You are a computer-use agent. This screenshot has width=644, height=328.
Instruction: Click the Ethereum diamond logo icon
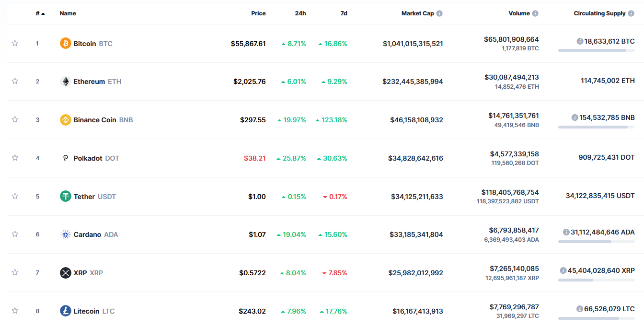[65, 82]
